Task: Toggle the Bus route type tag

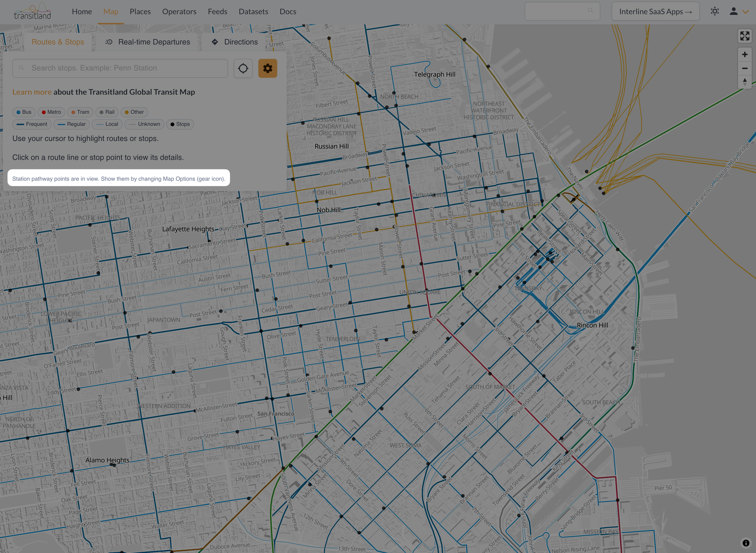Action: (24, 112)
